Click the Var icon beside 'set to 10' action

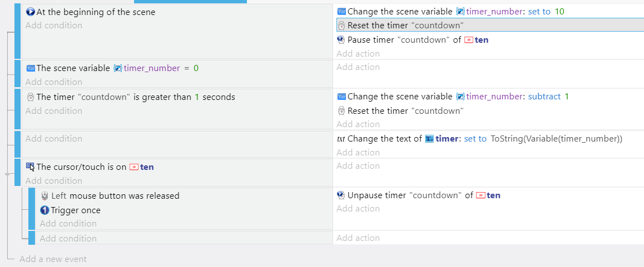[341, 12]
